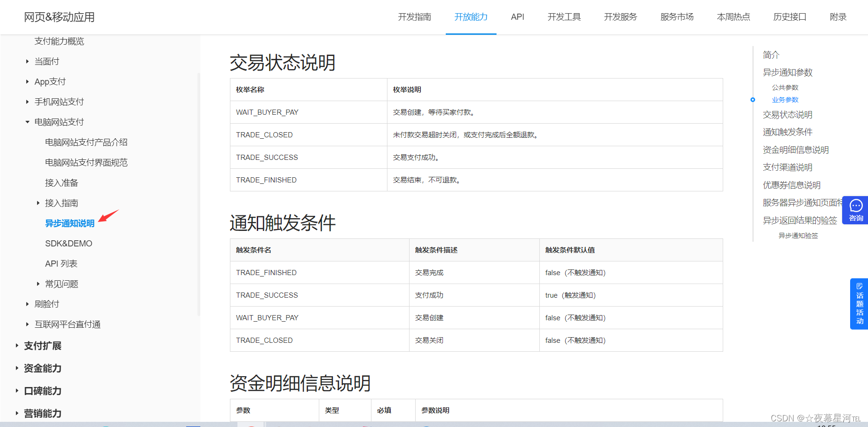Open SDK&DEMO in sidebar
Screen dimensions: 868x427
coord(69,244)
